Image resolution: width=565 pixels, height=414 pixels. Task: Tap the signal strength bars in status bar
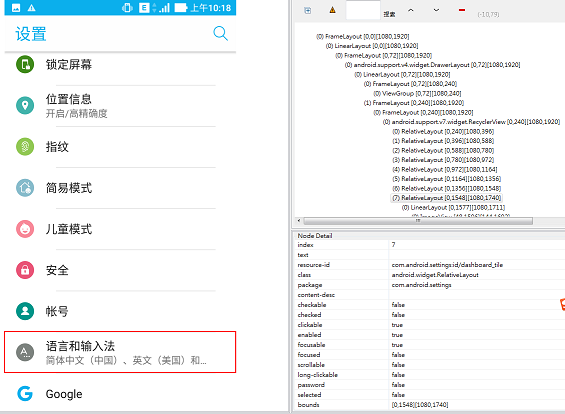click(x=165, y=8)
